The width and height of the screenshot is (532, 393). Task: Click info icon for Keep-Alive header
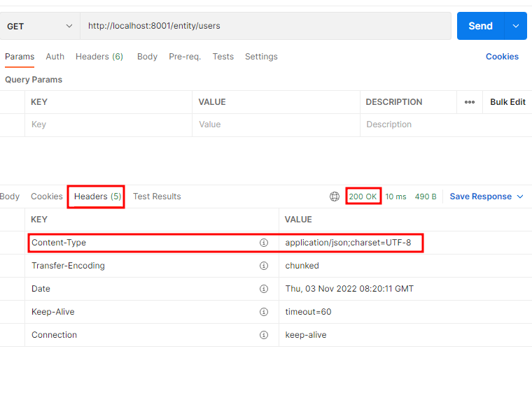click(x=264, y=312)
